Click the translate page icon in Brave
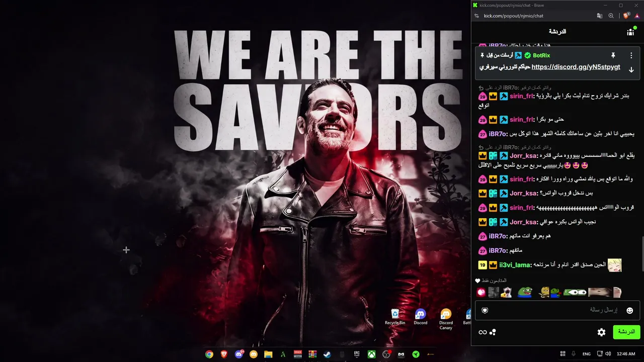644x362 pixels. click(x=599, y=16)
